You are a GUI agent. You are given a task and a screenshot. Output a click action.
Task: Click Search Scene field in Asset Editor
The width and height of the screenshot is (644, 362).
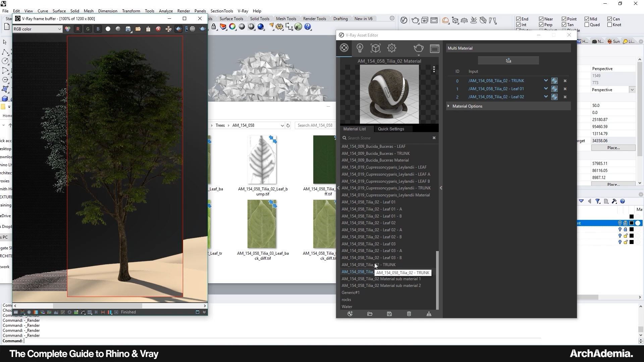[x=388, y=138]
